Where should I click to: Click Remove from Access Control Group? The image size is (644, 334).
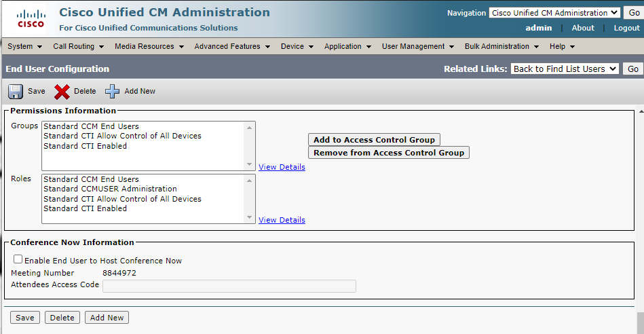pos(389,153)
